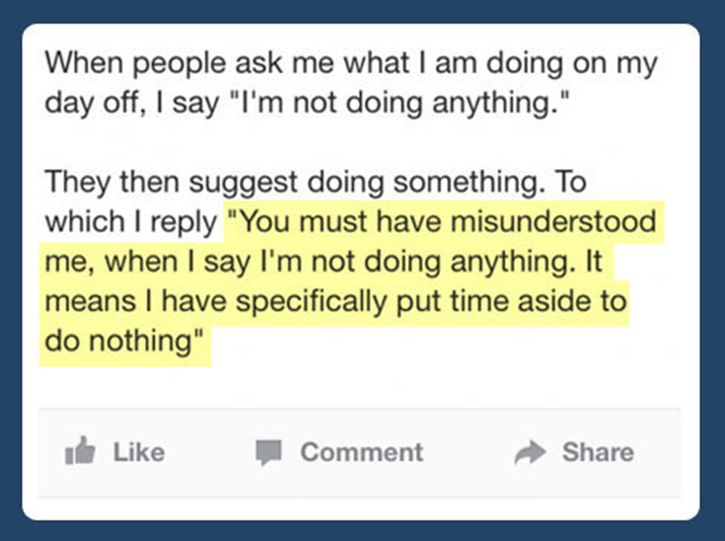Click the word "It" at highlighted line end
Viewport: 725px width, 541px height.
594,262
